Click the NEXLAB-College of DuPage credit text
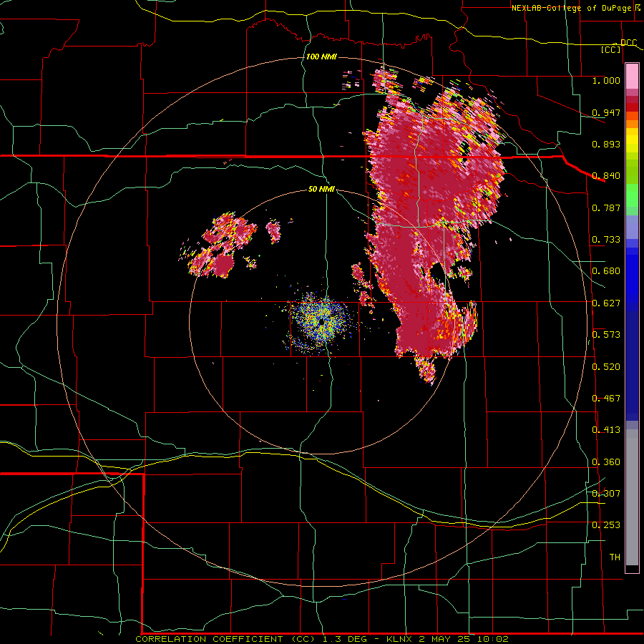Viewport: 644px width, 644px height. 573,8
